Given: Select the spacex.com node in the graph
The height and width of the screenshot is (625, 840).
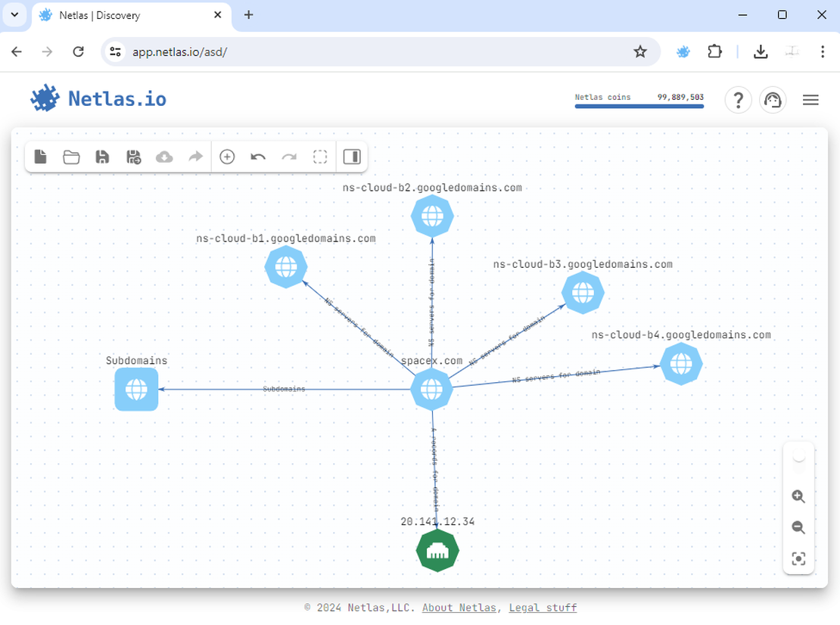Looking at the screenshot, I should [x=431, y=390].
